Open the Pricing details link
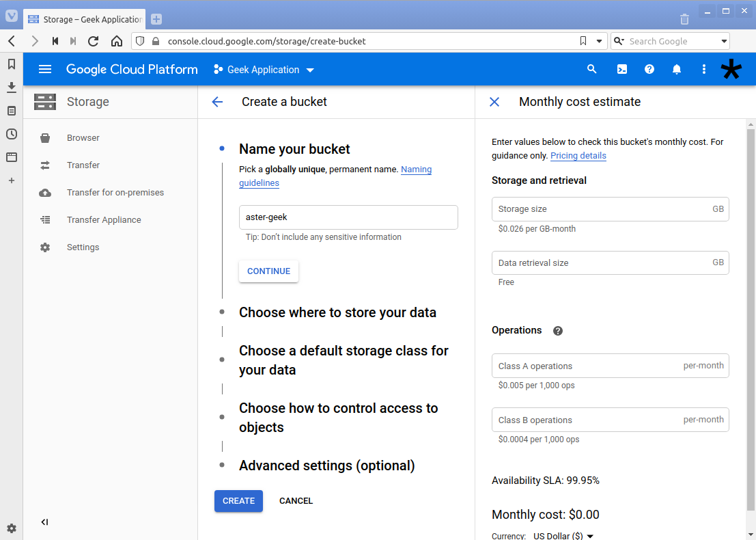756x540 pixels. click(x=578, y=155)
